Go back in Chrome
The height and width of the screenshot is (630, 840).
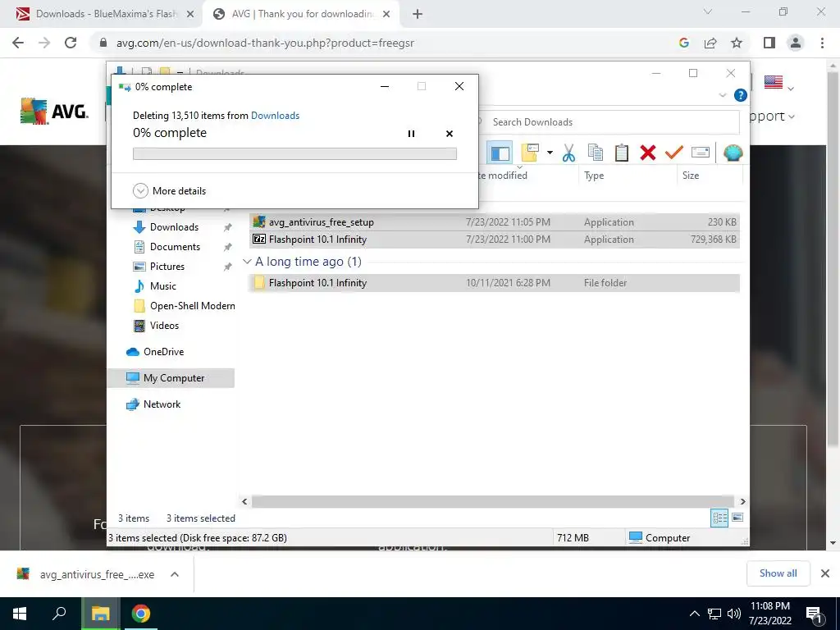pyautogui.click(x=18, y=43)
